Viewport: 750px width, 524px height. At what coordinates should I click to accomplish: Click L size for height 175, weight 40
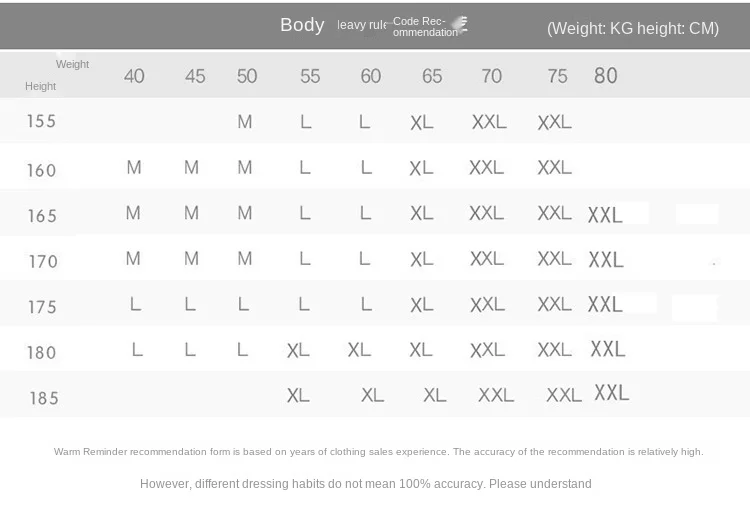click(x=135, y=304)
